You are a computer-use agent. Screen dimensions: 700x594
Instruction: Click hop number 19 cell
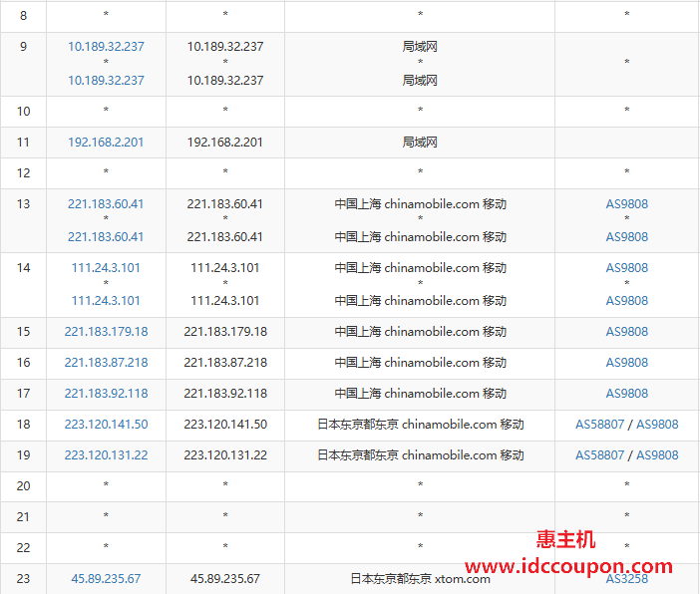coord(23,455)
